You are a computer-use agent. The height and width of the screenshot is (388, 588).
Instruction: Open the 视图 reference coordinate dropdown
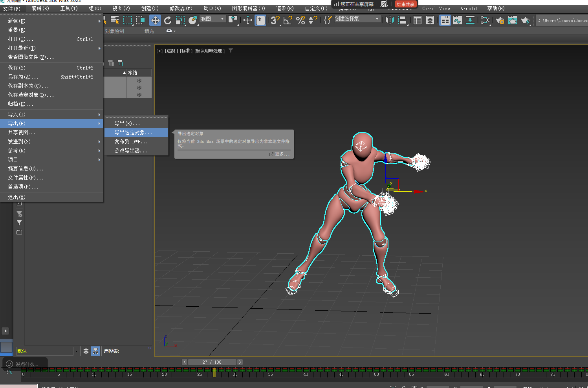(213, 19)
